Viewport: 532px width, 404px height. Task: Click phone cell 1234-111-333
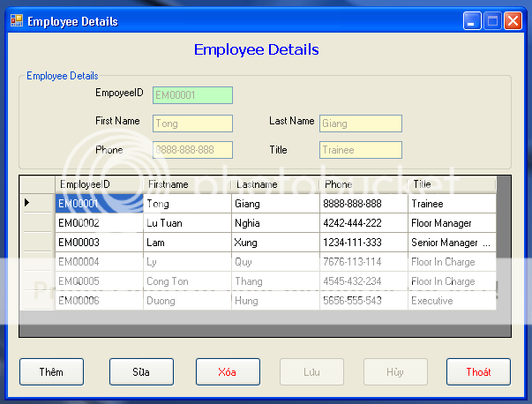click(x=363, y=243)
